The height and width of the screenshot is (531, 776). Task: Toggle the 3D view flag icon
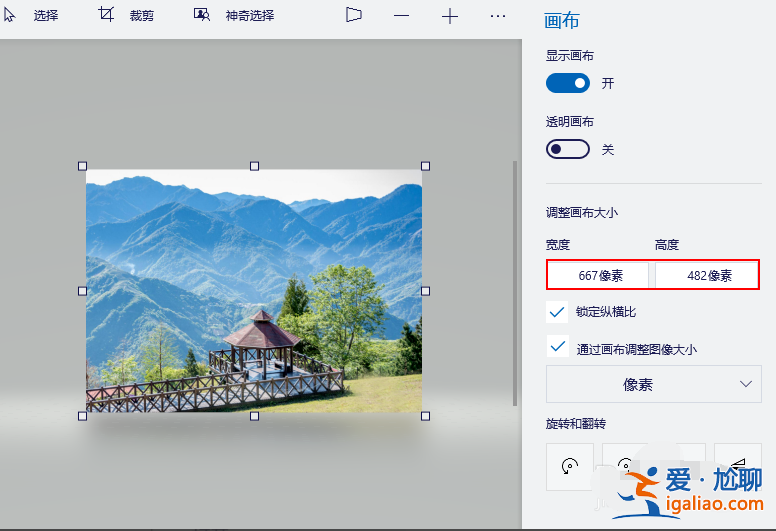pyautogui.click(x=353, y=15)
